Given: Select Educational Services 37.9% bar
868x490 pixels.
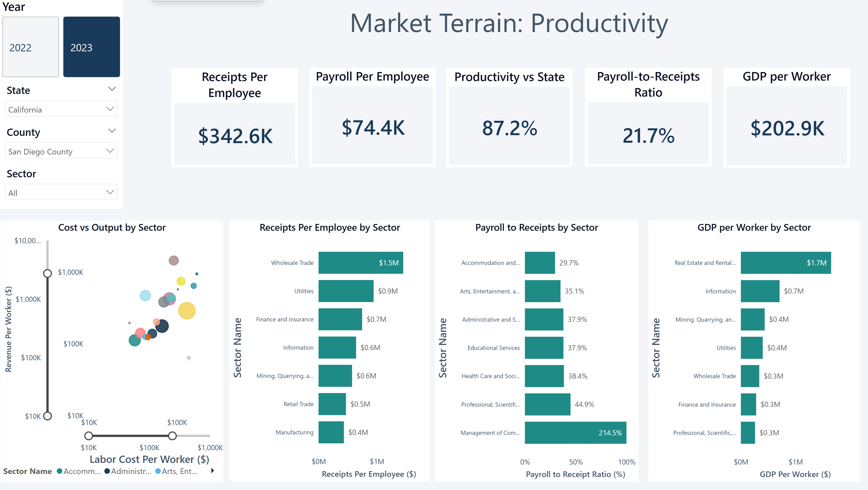Looking at the screenshot, I should [x=544, y=348].
